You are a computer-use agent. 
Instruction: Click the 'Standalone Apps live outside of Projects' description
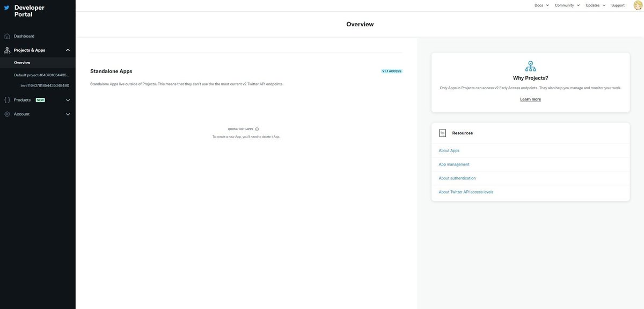tap(187, 84)
